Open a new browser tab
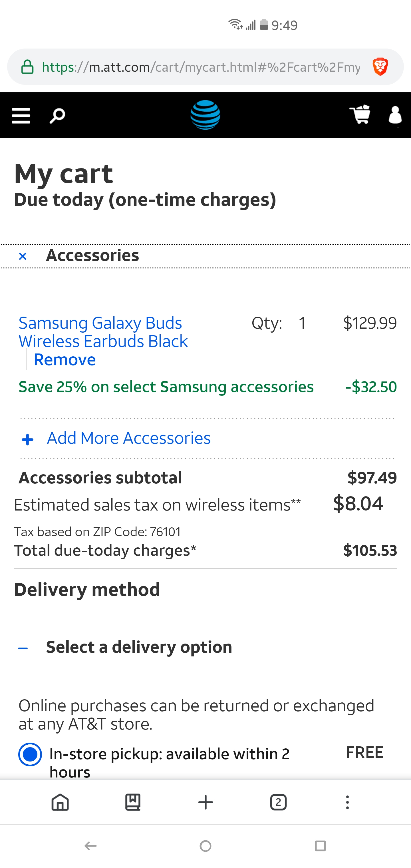411x868 pixels. (205, 802)
